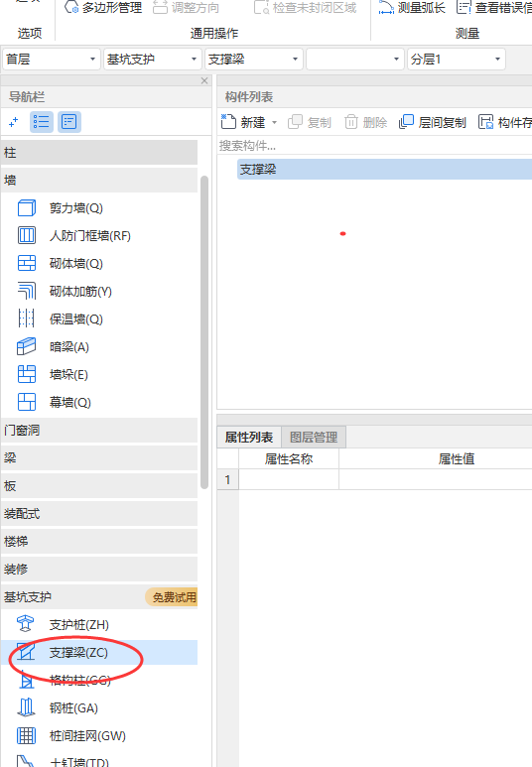The height and width of the screenshot is (767, 532).
Task: Click the 支护桩 pile icon
Action: pyautogui.click(x=26, y=624)
